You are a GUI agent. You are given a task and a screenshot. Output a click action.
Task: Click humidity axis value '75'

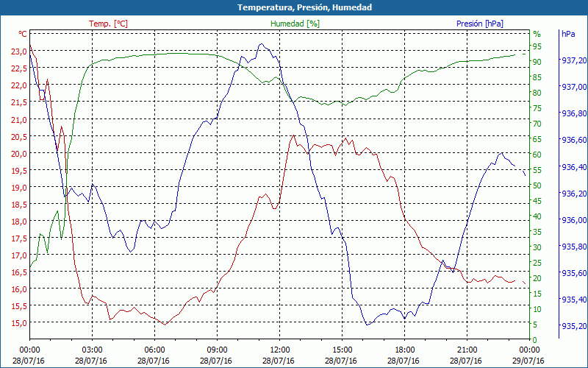pos(537,108)
